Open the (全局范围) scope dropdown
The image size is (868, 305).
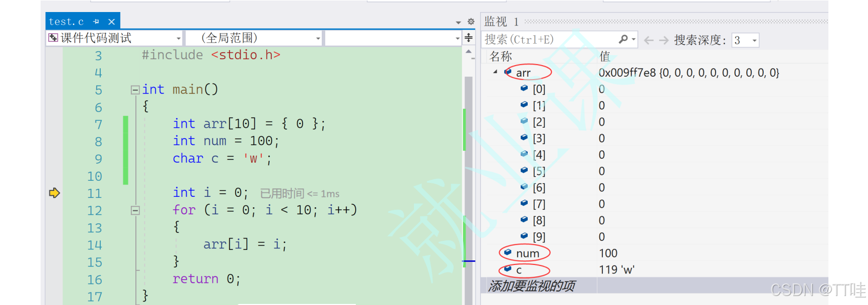(x=254, y=38)
